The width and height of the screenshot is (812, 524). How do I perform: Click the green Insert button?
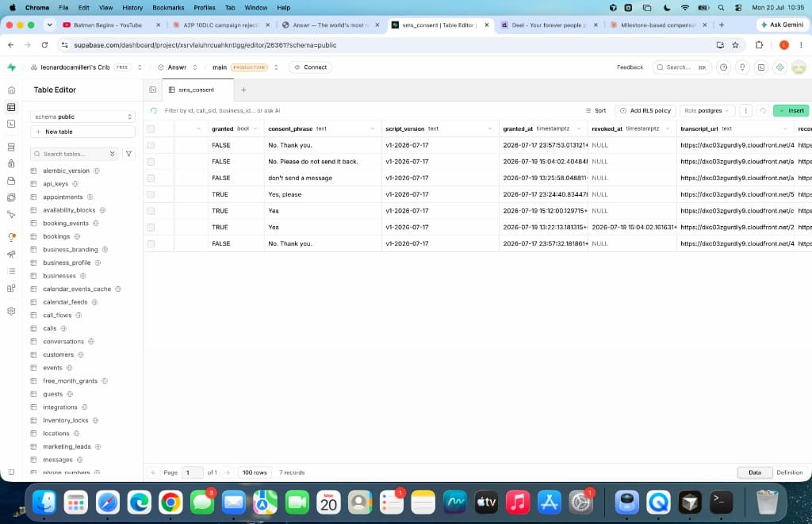(791, 110)
